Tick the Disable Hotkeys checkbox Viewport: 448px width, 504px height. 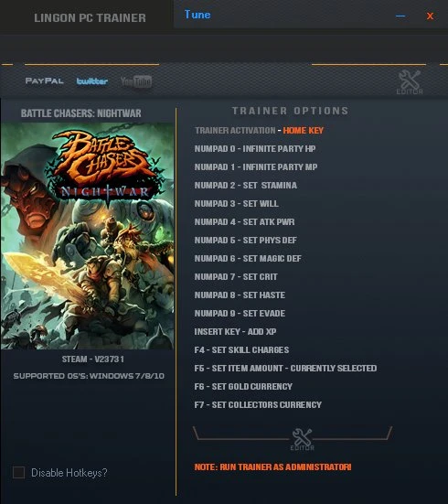click(x=18, y=473)
